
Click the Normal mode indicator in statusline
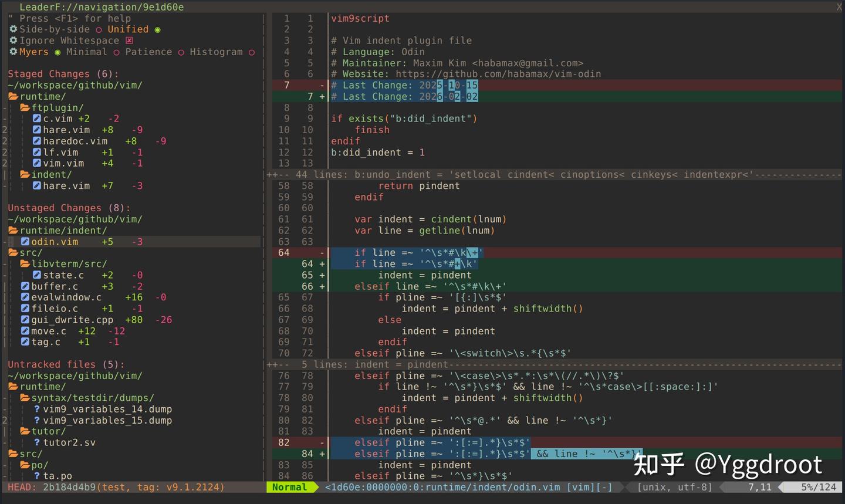tap(289, 487)
